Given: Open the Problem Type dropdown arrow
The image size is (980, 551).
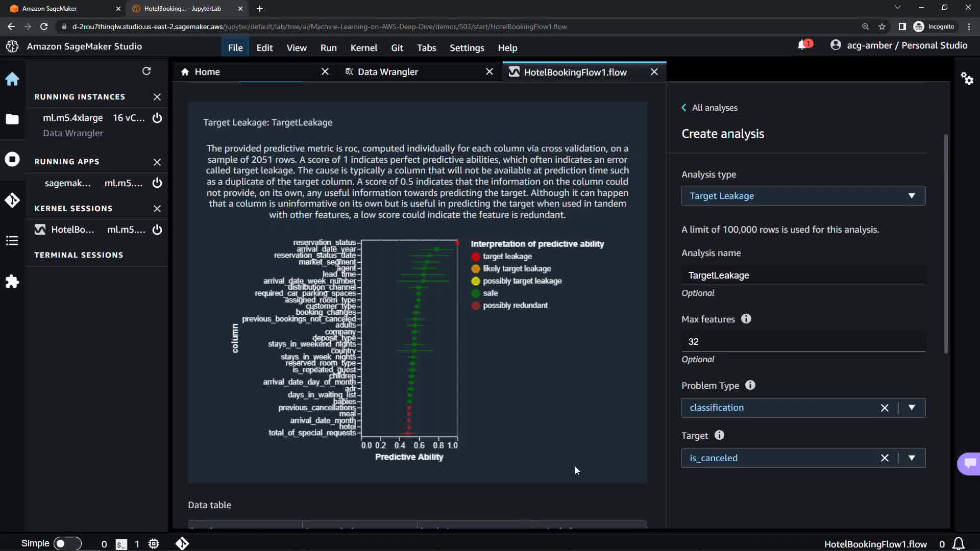Looking at the screenshot, I should [x=912, y=408].
